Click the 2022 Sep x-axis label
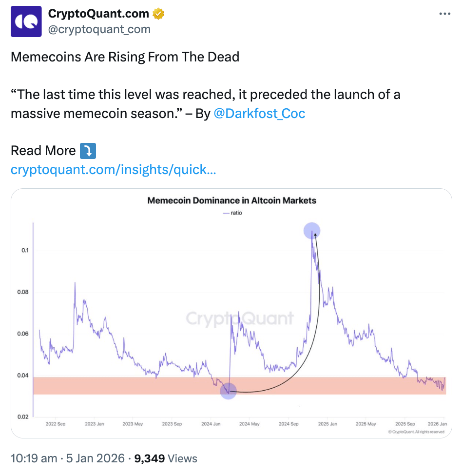The height and width of the screenshot is (476, 462). pos(56,424)
